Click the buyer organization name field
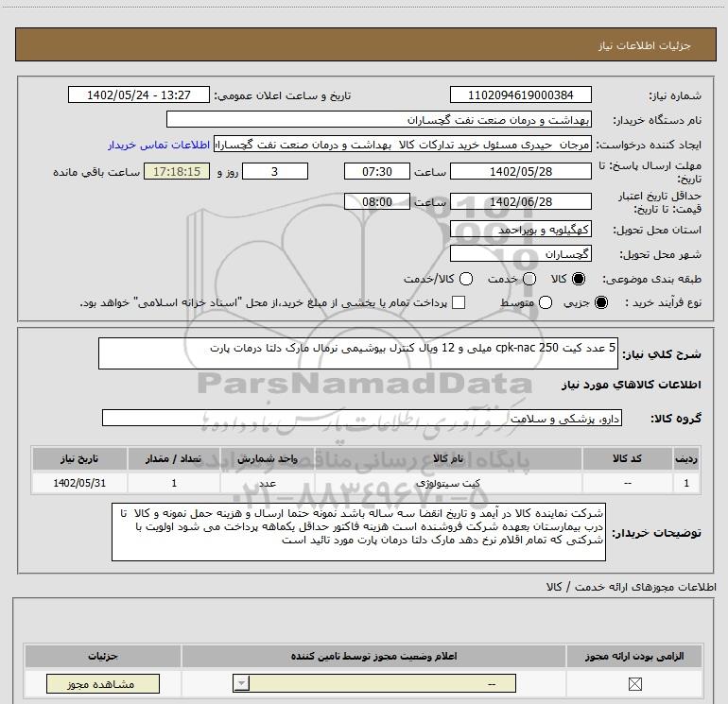The width and height of the screenshot is (728, 704). [379, 119]
